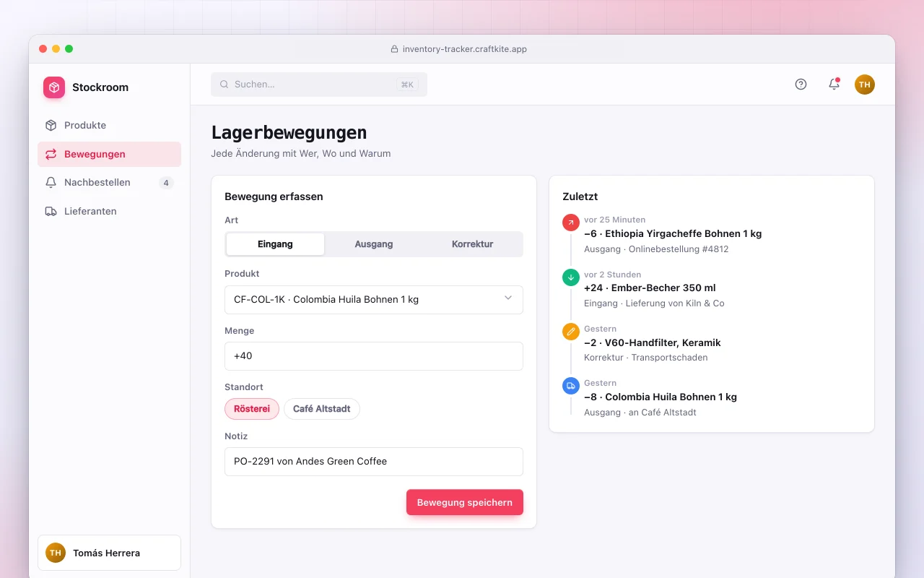Click the Korrektur · Transportschaden text
The image size is (924, 578).
[x=646, y=358]
